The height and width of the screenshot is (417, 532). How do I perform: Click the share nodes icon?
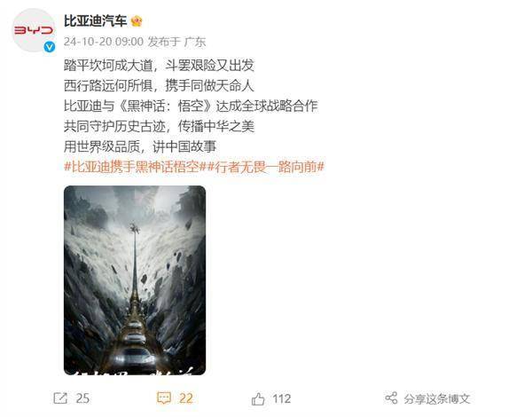pyautogui.click(x=391, y=398)
